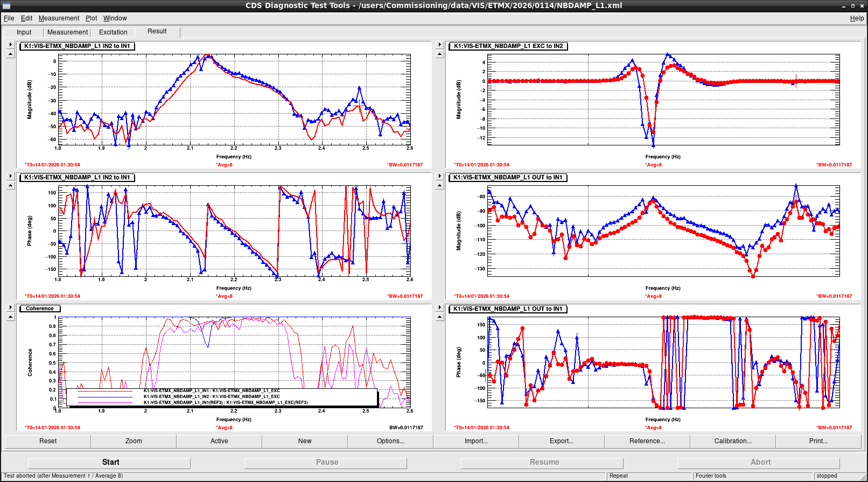
Task: Switch to the Excitation tab
Action: [x=113, y=32]
